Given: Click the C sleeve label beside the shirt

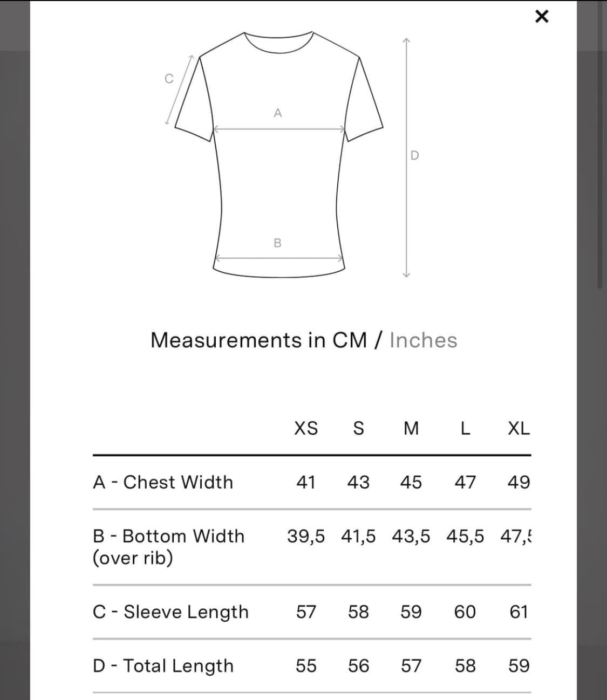Looking at the screenshot, I should tap(169, 79).
